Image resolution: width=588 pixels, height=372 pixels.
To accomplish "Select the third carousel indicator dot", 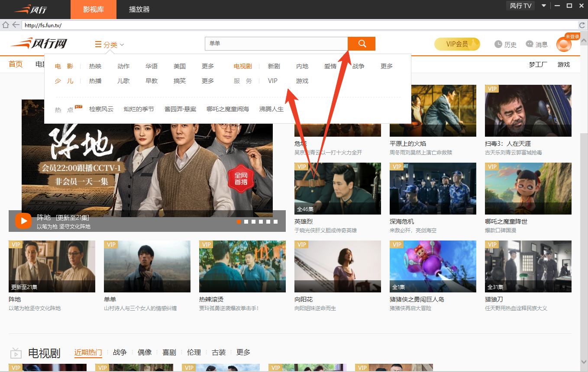I will [x=253, y=221].
